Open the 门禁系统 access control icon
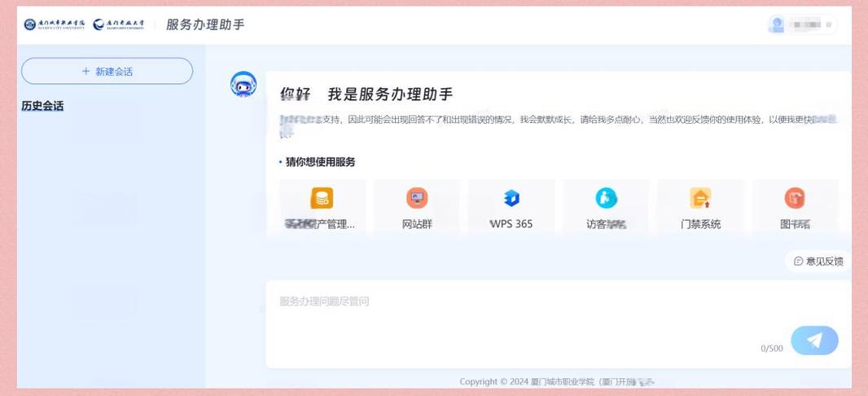Viewport: 868px width, 396px height. tap(700, 198)
